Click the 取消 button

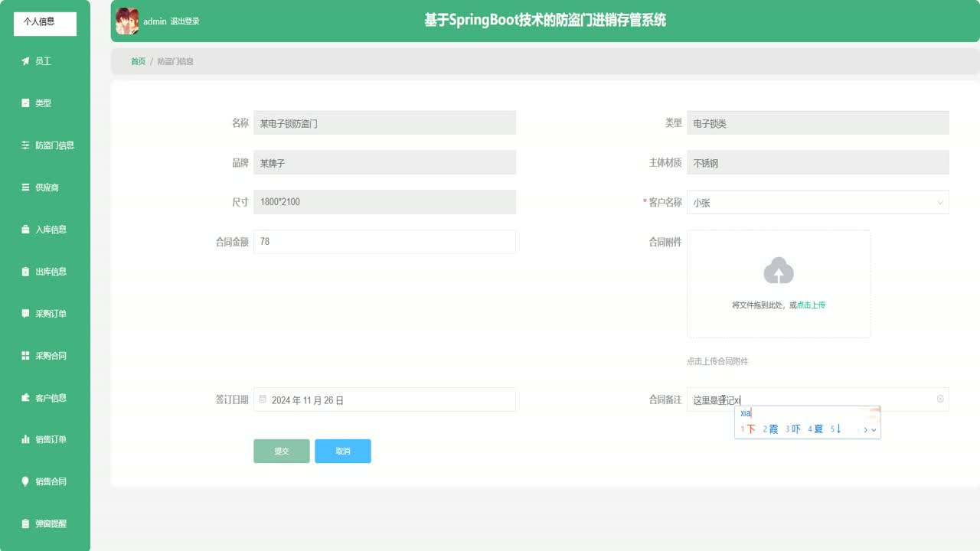[343, 452]
